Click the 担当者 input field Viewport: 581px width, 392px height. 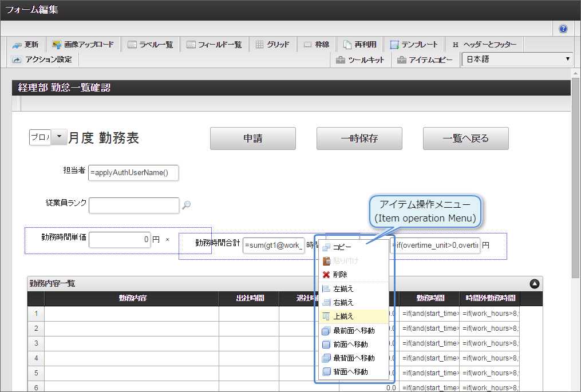[133, 173]
